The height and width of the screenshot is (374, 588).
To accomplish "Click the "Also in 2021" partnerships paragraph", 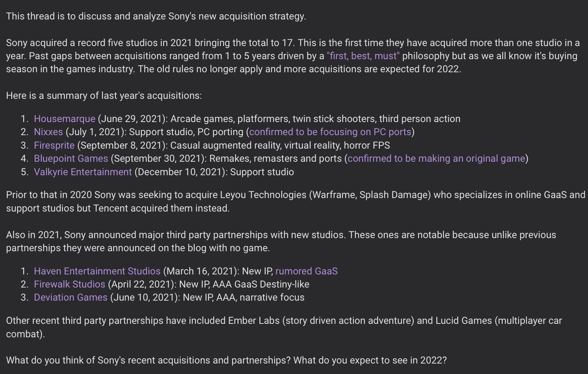I will click(281, 241).
